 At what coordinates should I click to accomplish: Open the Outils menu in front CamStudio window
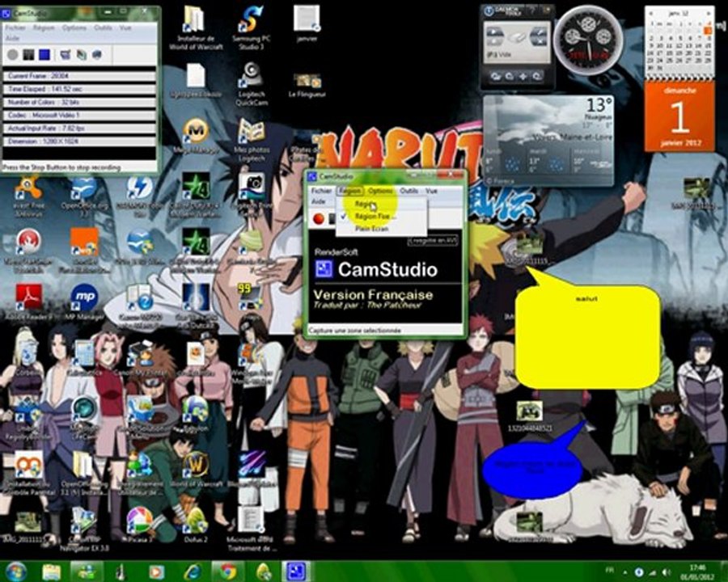click(x=408, y=191)
